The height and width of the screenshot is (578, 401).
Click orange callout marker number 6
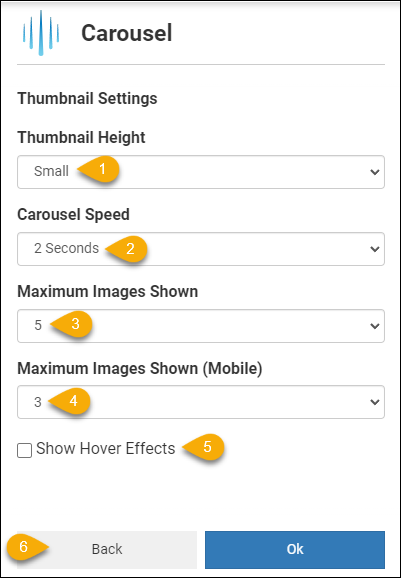point(28,547)
